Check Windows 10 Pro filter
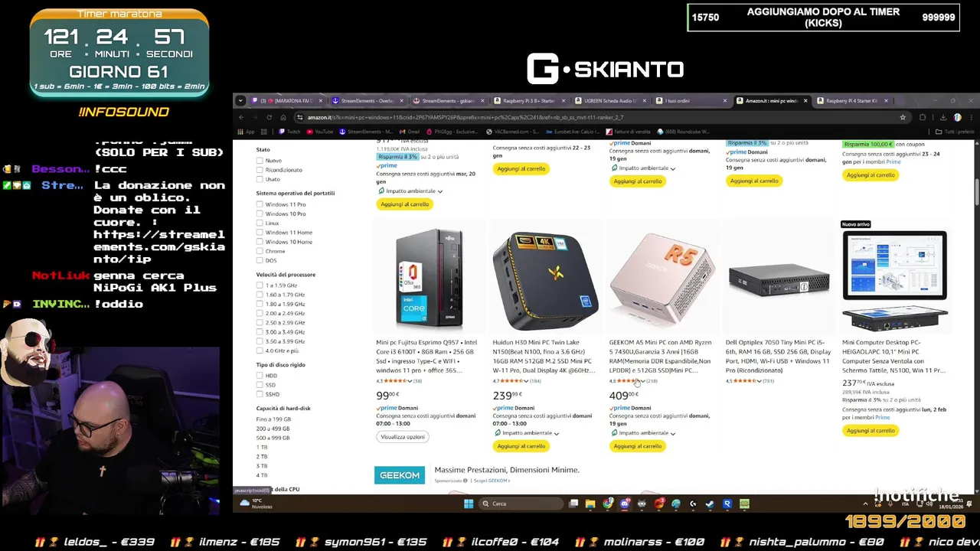980x551 pixels. tap(260, 214)
